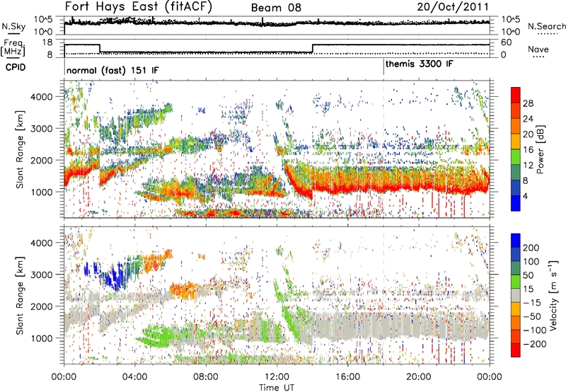Select the '200' velocity color bar label
Viewport: 566px width, 392px height.
(x=531, y=248)
